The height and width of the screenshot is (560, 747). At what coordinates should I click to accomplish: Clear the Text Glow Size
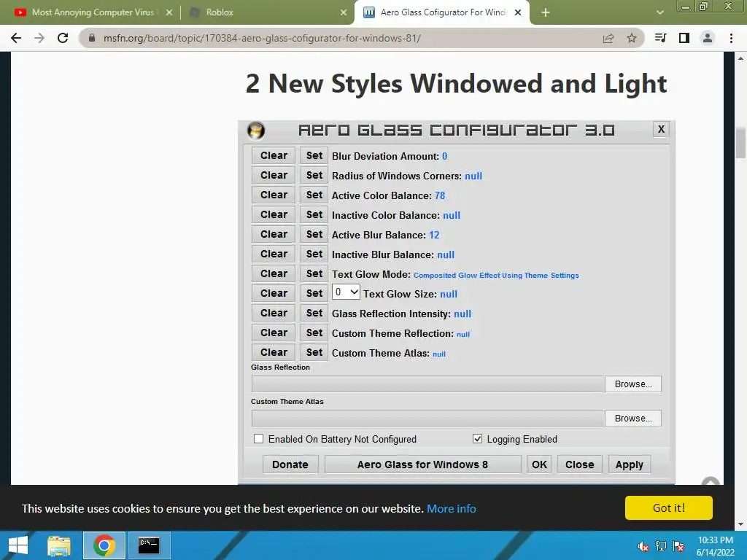274,293
